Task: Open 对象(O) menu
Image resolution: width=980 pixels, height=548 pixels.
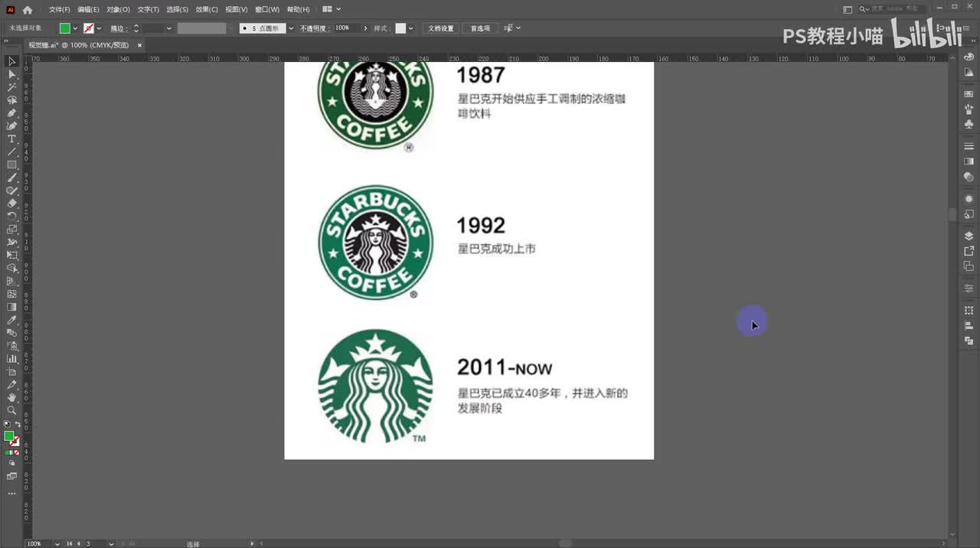Action: (118, 9)
